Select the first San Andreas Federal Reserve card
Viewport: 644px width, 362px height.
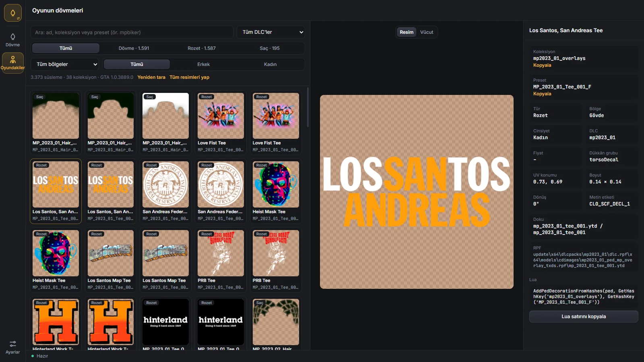(165, 191)
